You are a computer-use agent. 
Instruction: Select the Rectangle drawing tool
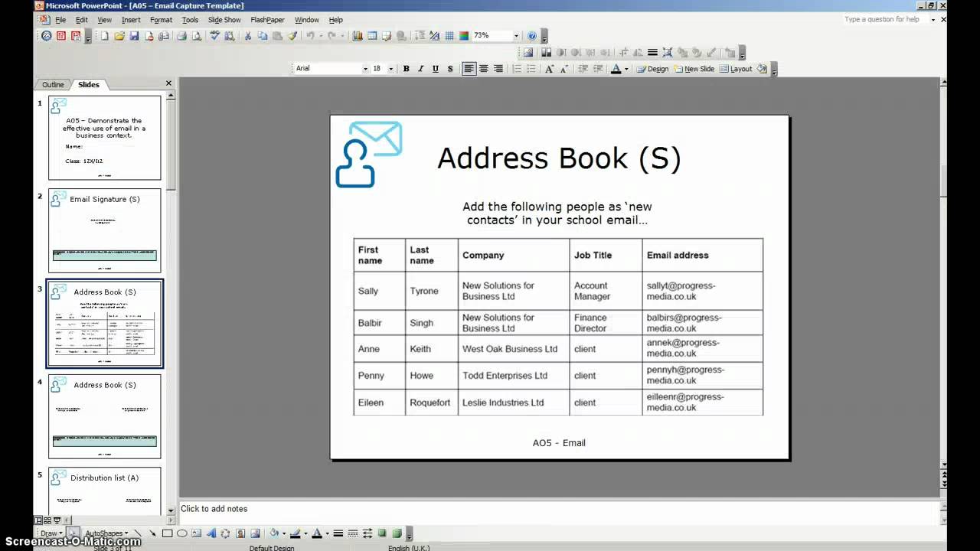tap(167, 533)
